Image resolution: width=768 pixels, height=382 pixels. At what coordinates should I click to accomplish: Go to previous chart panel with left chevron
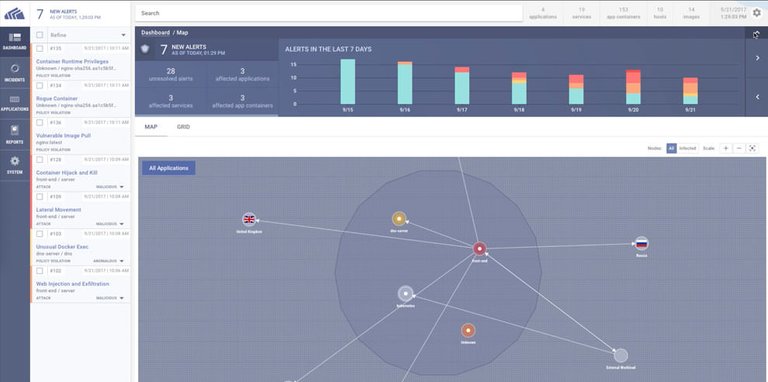(x=757, y=97)
